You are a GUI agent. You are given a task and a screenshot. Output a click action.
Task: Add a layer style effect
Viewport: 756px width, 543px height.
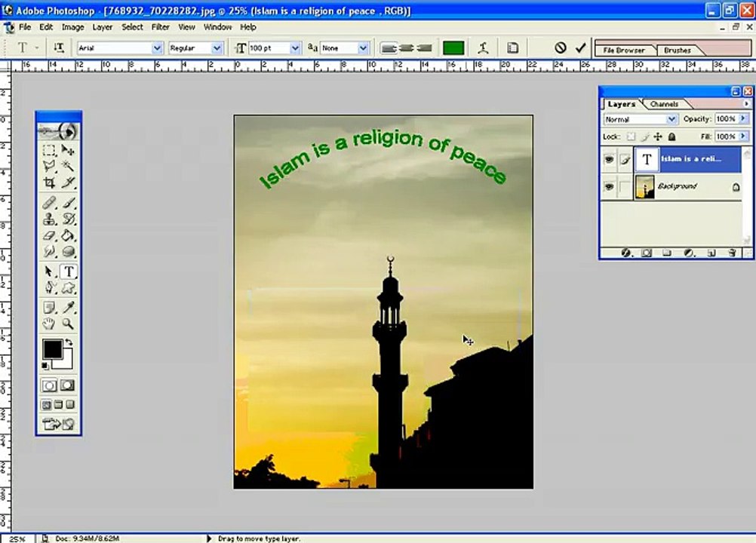[x=625, y=253]
